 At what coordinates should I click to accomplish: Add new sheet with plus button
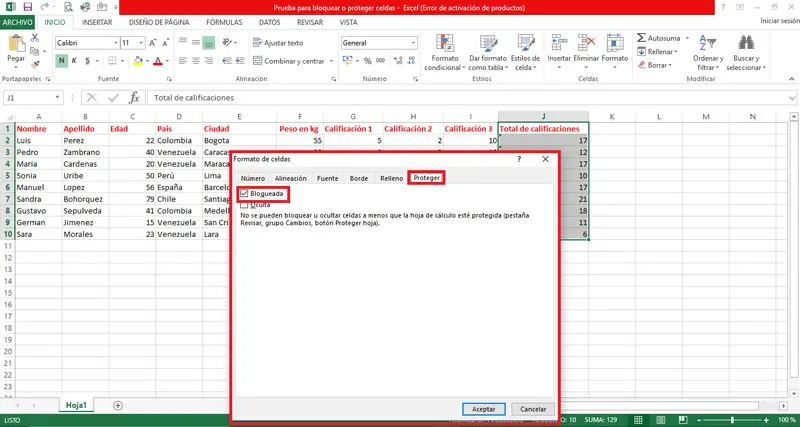(118, 406)
